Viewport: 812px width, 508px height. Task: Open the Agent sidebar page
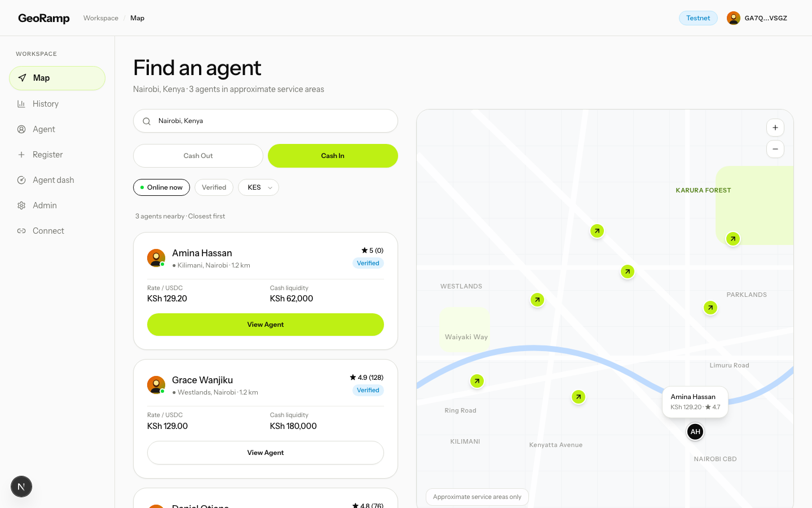(57, 129)
